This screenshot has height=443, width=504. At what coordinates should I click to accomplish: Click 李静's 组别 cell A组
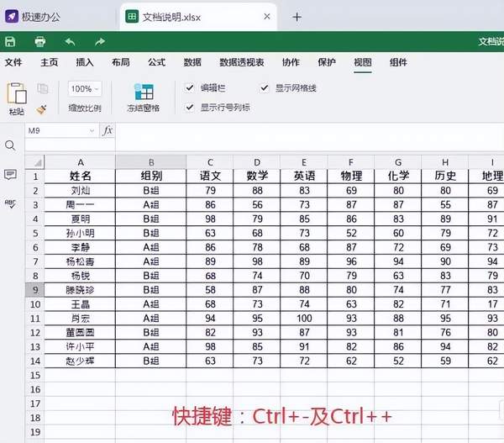150,247
